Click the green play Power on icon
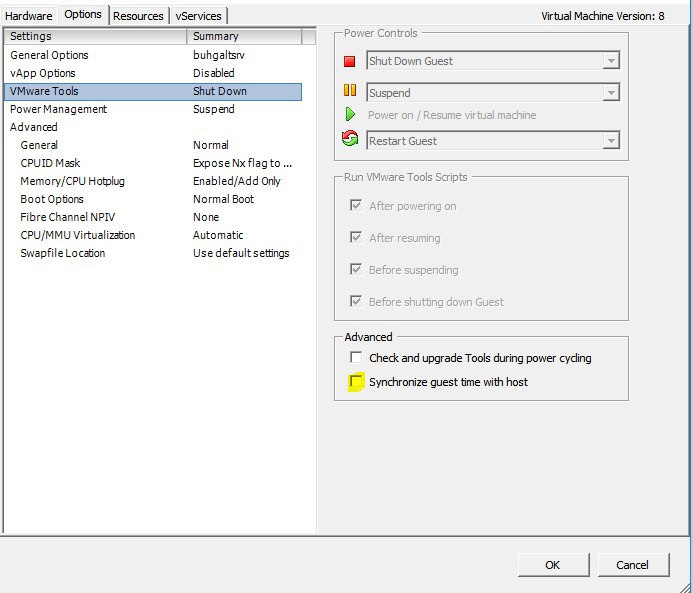The image size is (693, 593). point(350,114)
